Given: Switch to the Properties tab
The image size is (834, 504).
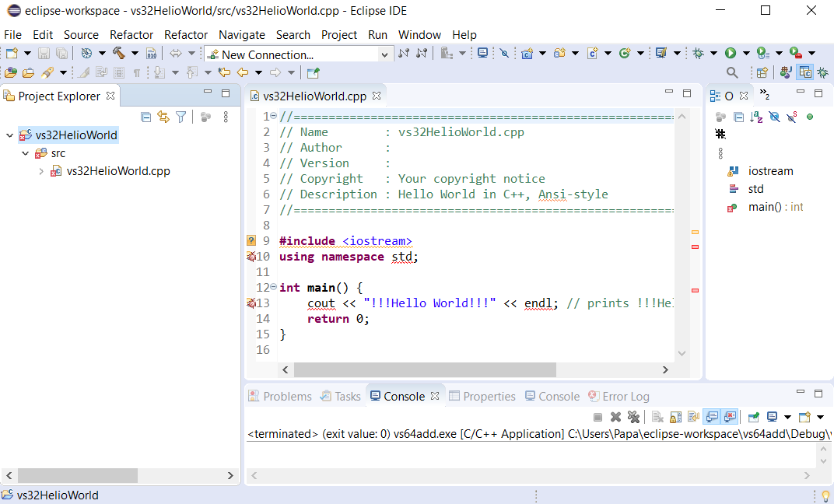Looking at the screenshot, I should point(482,397).
